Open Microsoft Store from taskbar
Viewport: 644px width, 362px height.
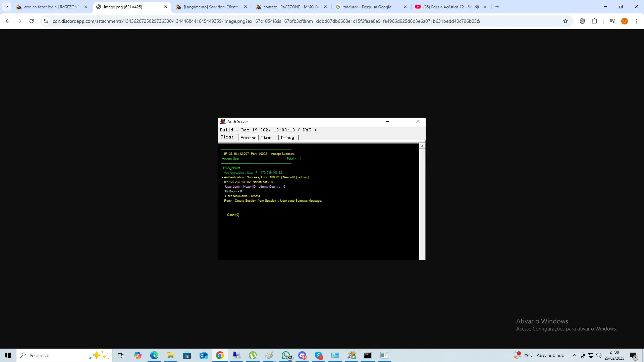point(187,355)
